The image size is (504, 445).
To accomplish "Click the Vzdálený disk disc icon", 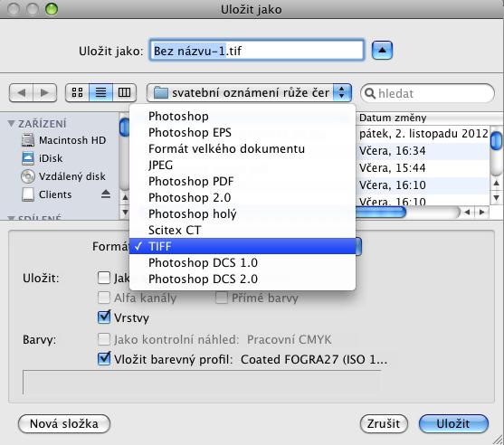I will [28, 176].
